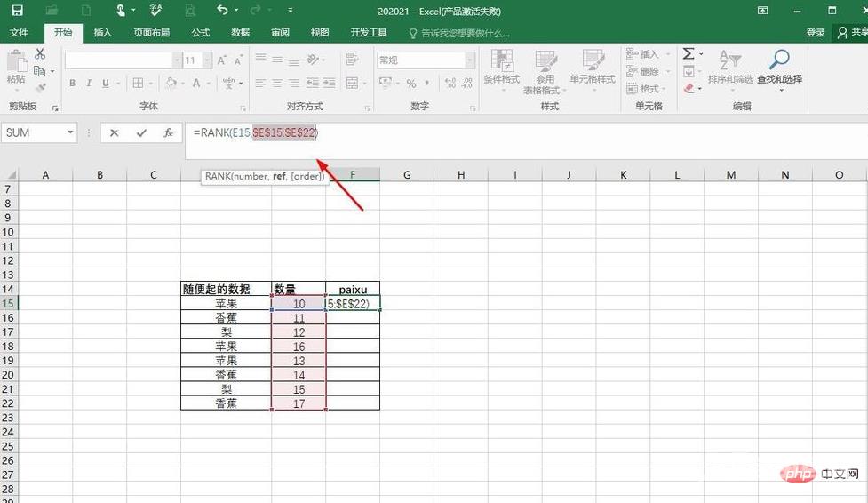Screen dimensions: 868x503
Task: Open the Insert Function fx dialog
Action: (168, 132)
